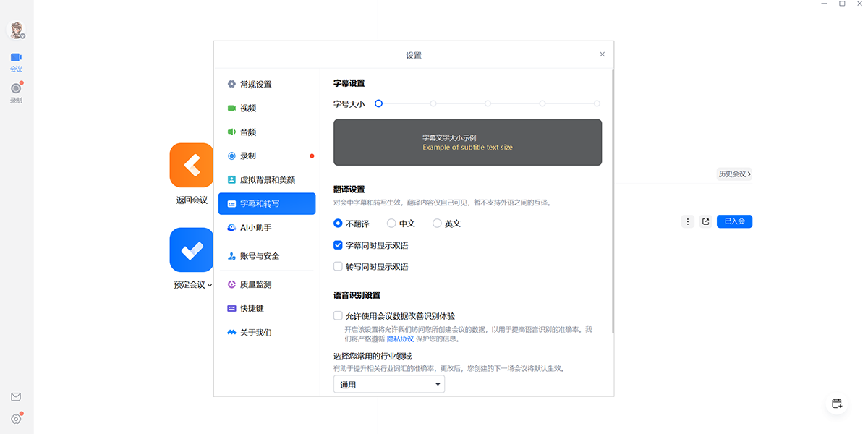Screen dimensions: 868x434
Task: Click the share/open external icon beside 已入会
Action: [x=705, y=222]
